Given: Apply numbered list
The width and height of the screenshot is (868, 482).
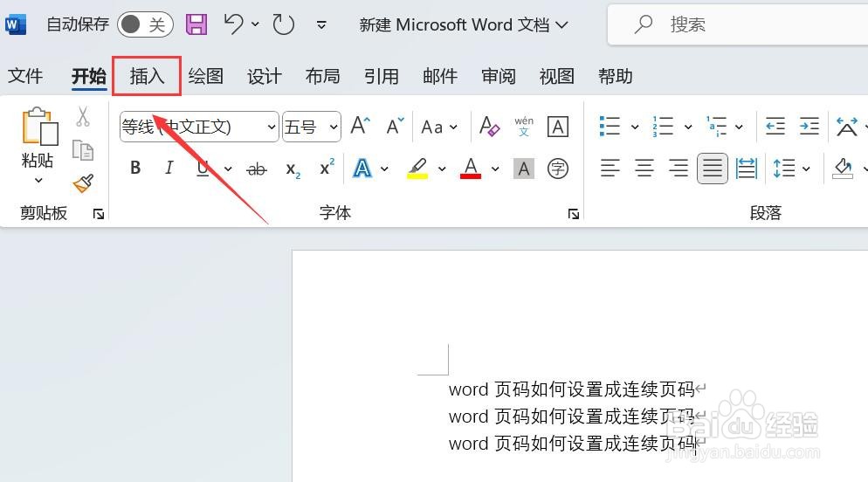Looking at the screenshot, I should point(663,126).
